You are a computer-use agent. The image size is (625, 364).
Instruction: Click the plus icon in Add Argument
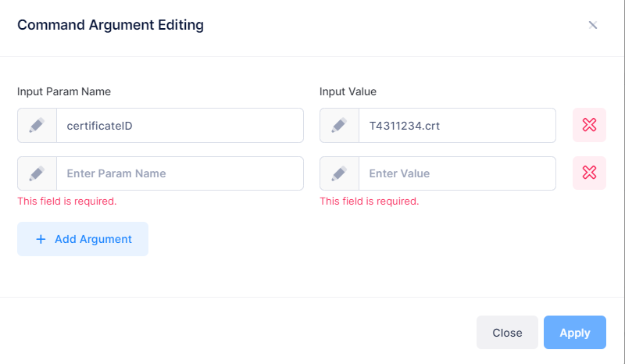coord(41,239)
